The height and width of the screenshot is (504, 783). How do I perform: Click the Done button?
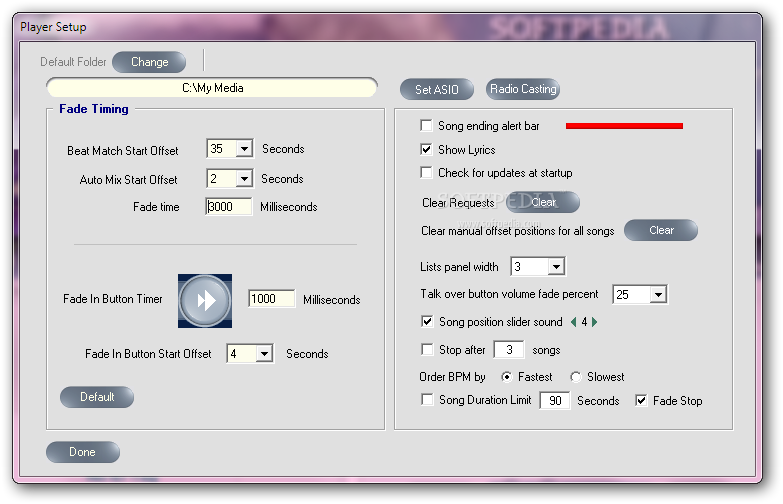point(83,452)
